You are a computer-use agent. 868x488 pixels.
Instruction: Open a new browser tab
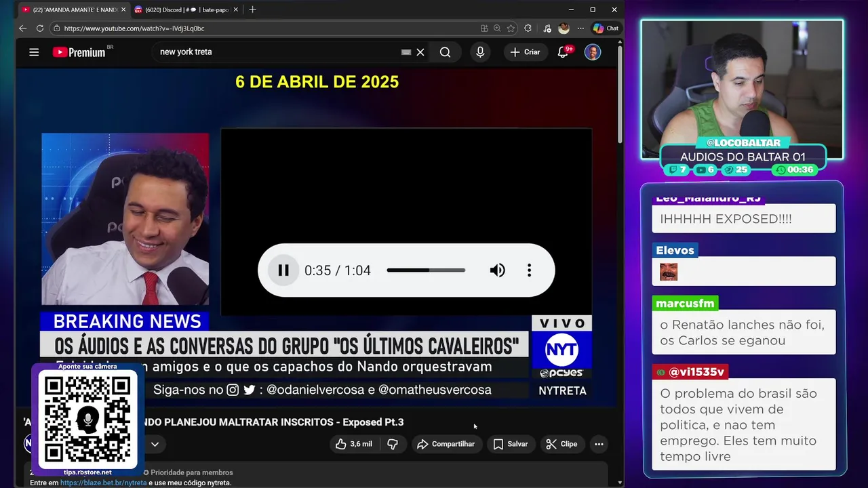pyautogui.click(x=252, y=9)
